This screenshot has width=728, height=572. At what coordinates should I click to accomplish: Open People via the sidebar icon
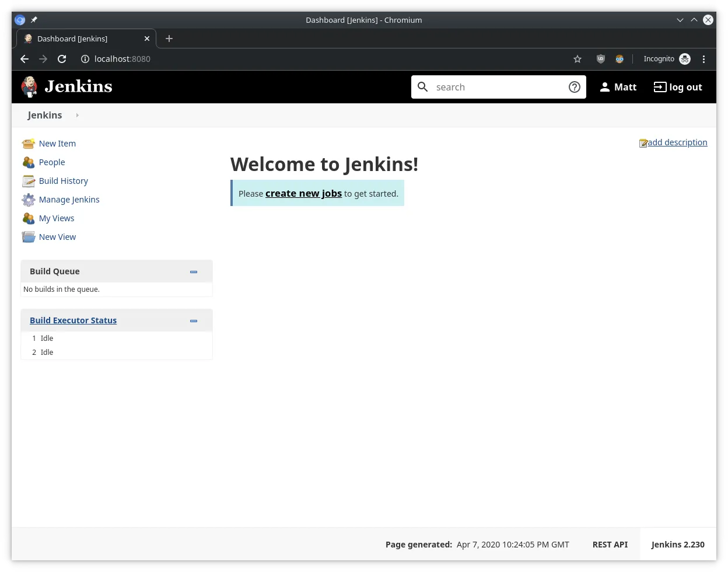pyautogui.click(x=29, y=162)
